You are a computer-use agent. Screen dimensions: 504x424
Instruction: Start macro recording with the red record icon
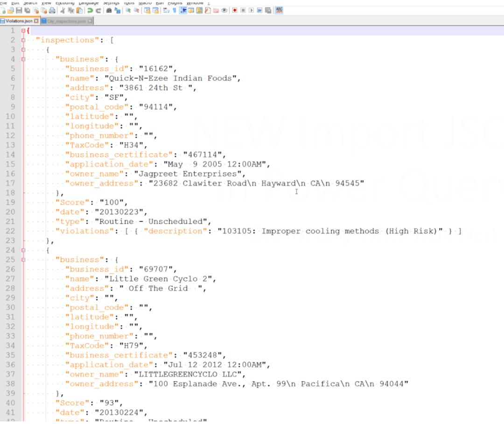[x=234, y=10]
